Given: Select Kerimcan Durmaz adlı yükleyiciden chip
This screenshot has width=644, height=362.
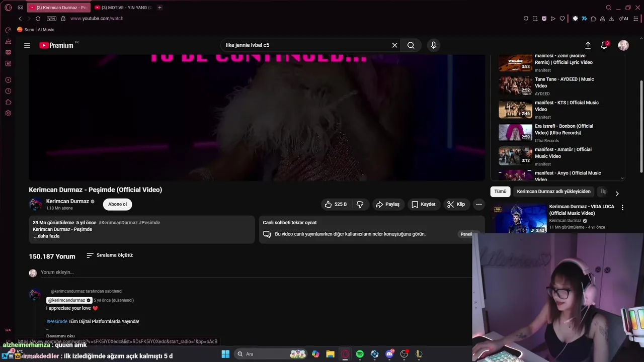Looking at the screenshot, I should (x=553, y=192).
